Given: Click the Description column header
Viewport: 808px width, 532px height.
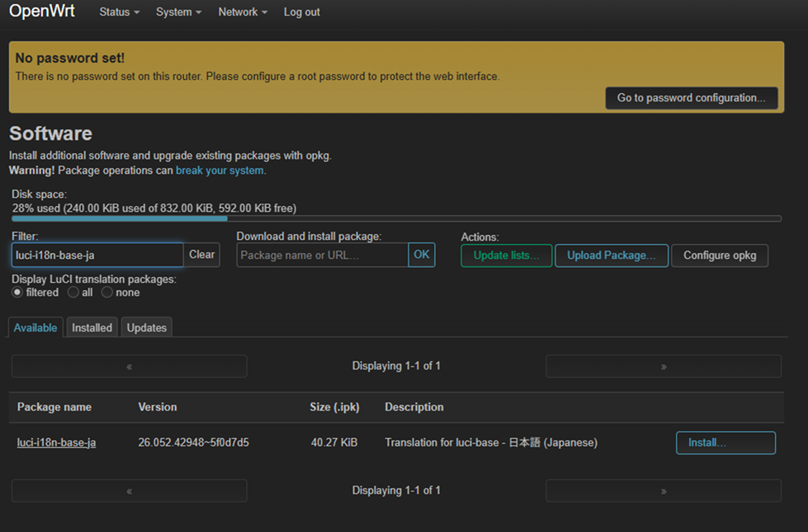Looking at the screenshot, I should click(x=413, y=407).
